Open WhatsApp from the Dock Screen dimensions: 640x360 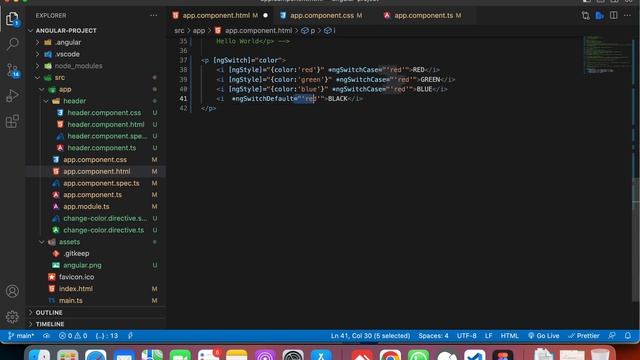pyautogui.click(x=418, y=354)
